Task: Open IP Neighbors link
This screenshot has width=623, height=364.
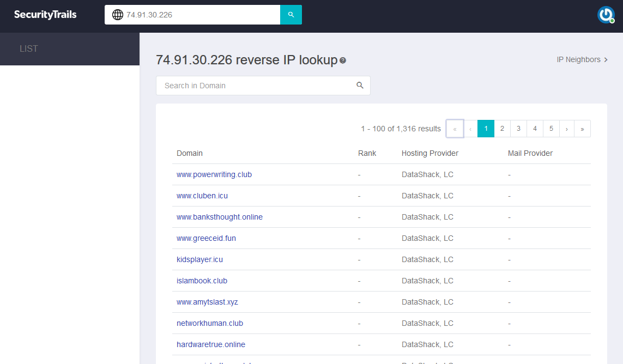Action: point(582,59)
